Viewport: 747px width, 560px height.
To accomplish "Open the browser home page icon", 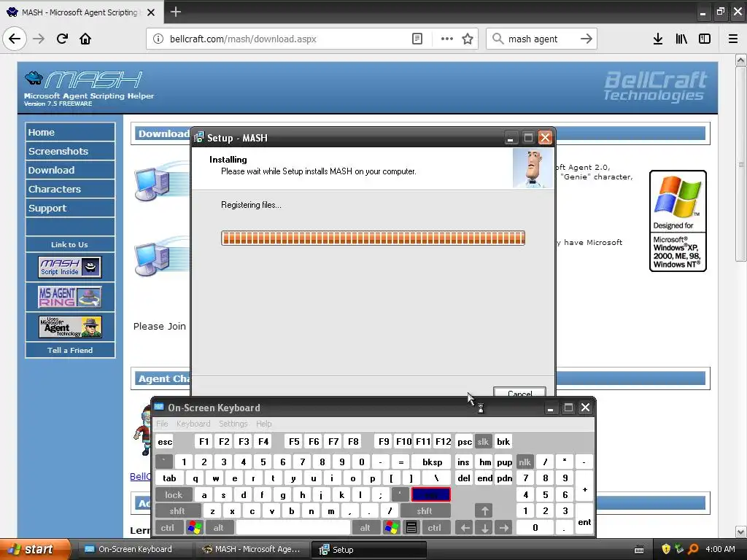I will click(x=85, y=39).
